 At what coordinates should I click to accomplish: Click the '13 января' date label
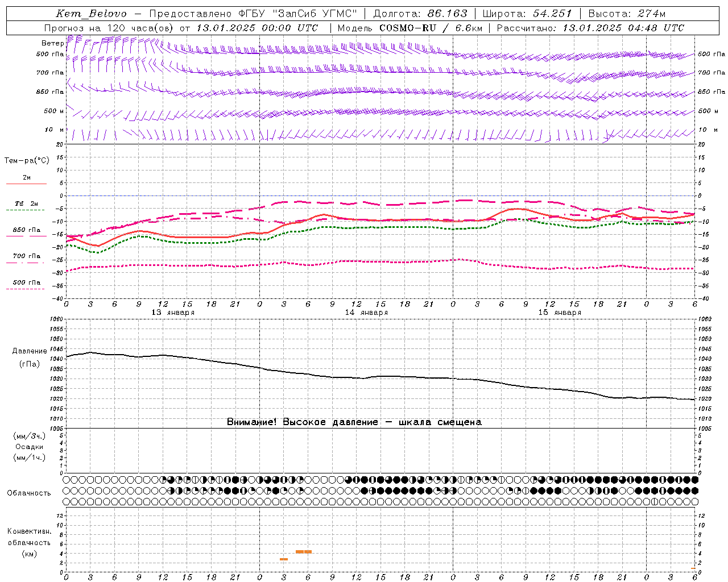pyautogui.click(x=173, y=313)
